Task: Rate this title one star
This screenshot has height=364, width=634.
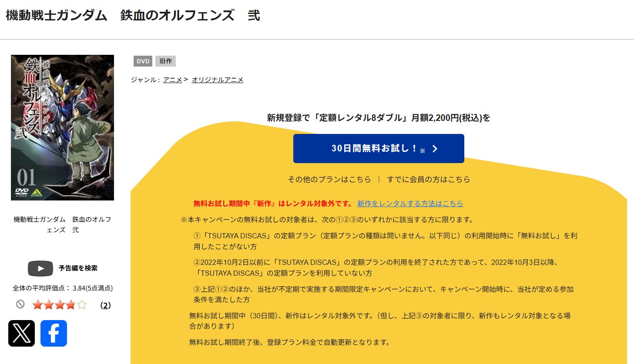Action: click(x=37, y=305)
